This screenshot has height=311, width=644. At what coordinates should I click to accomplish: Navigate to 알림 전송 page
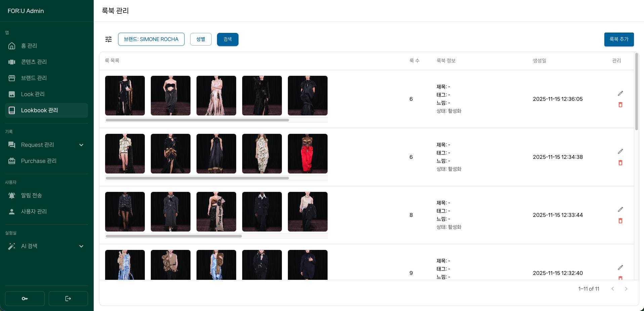31,195
